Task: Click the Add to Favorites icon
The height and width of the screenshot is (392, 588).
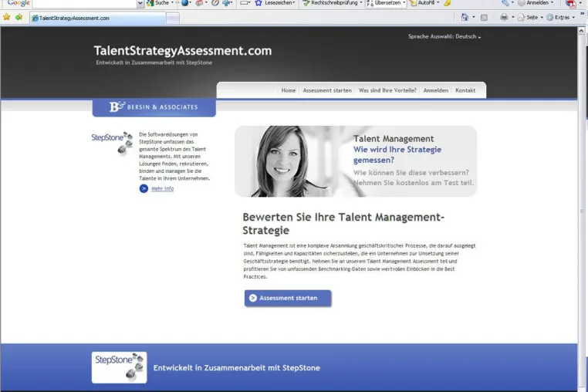Action: 19,17
